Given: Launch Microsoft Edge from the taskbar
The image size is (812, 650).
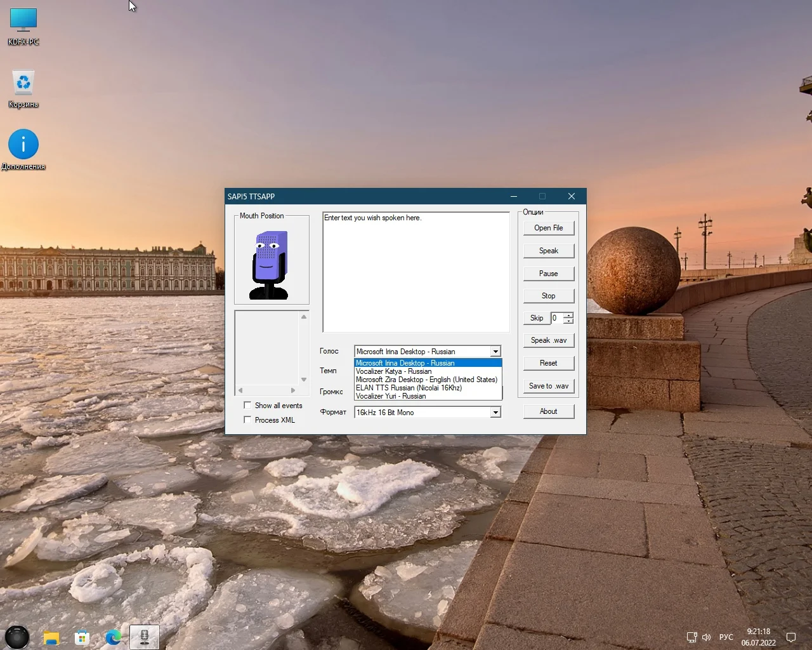Looking at the screenshot, I should 113,637.
